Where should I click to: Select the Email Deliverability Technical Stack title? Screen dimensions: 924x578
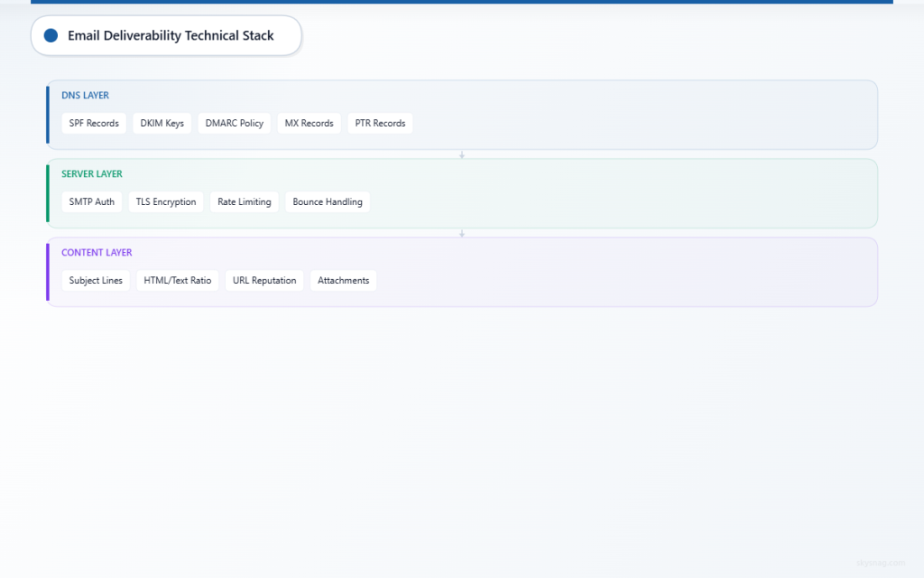[171, 35]
